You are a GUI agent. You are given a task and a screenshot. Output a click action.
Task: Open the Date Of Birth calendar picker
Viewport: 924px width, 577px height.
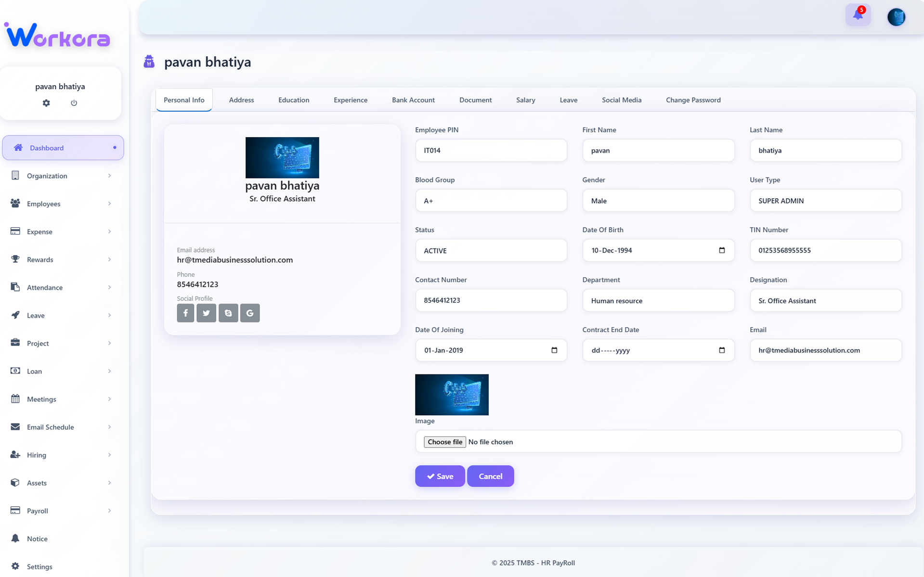[x=721, y=250]
